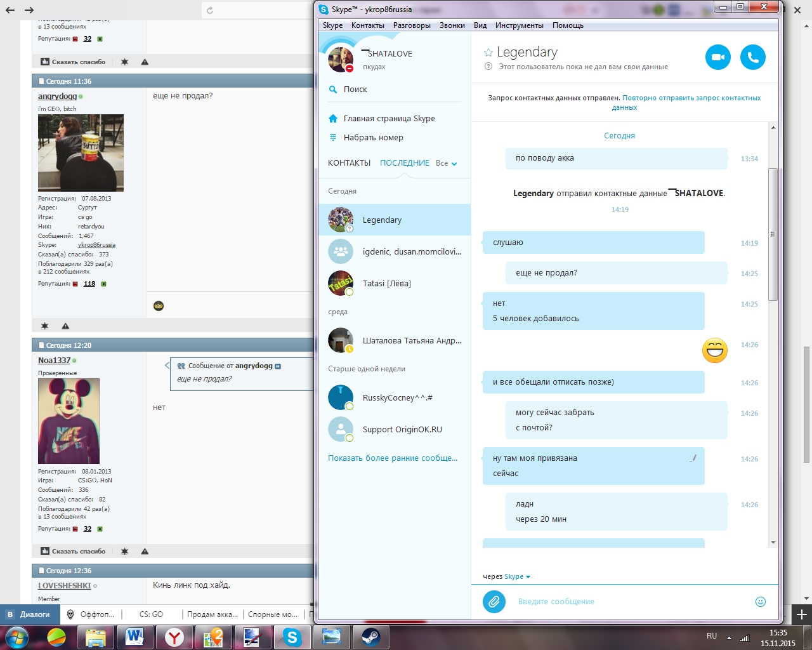This screenshot has height=650, width=812.
Task: Open the 'Шаталова Татьяна Андр...' conversation
Action: click(x=395, y=340)
